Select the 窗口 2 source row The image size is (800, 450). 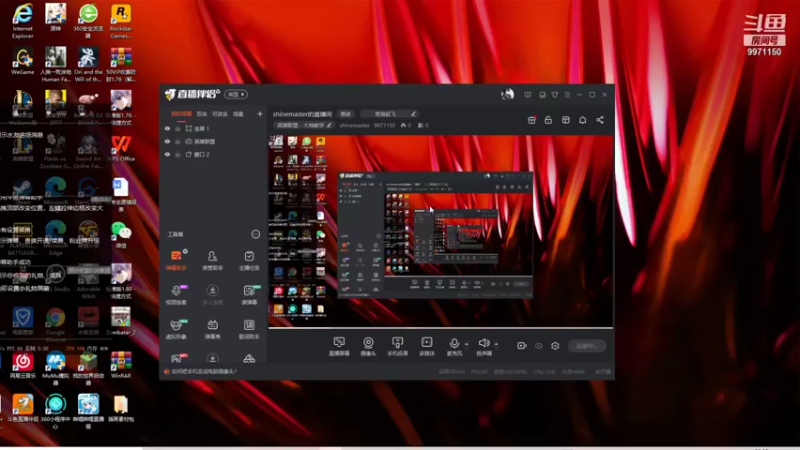click(x=213, y=154)
